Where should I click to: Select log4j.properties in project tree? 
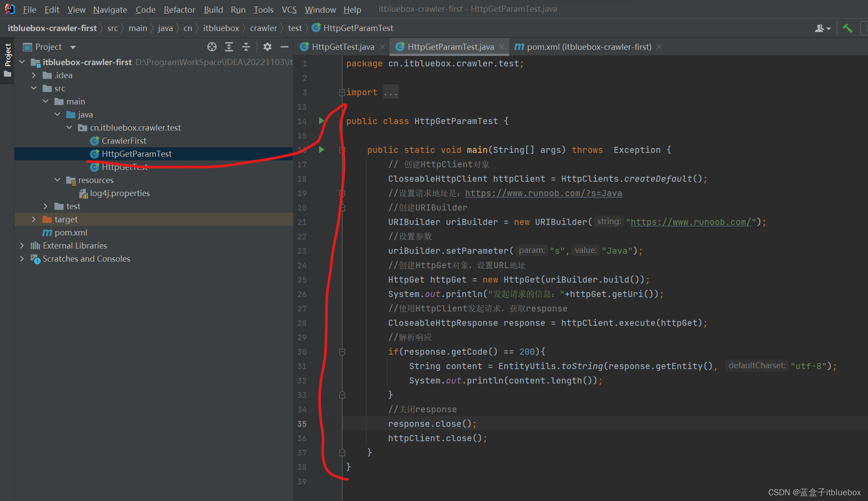pos(119,193)
